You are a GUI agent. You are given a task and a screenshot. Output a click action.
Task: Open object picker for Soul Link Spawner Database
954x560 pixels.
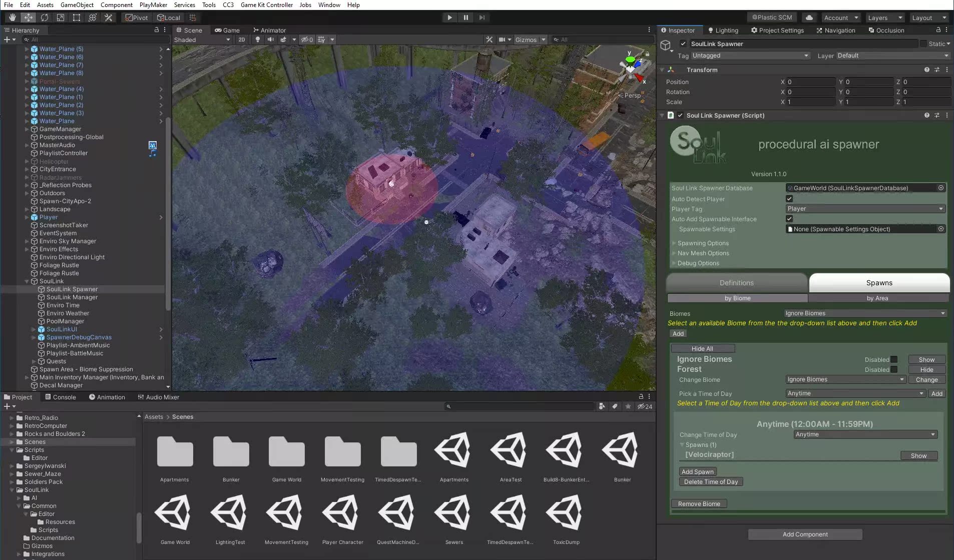(941, 188)
